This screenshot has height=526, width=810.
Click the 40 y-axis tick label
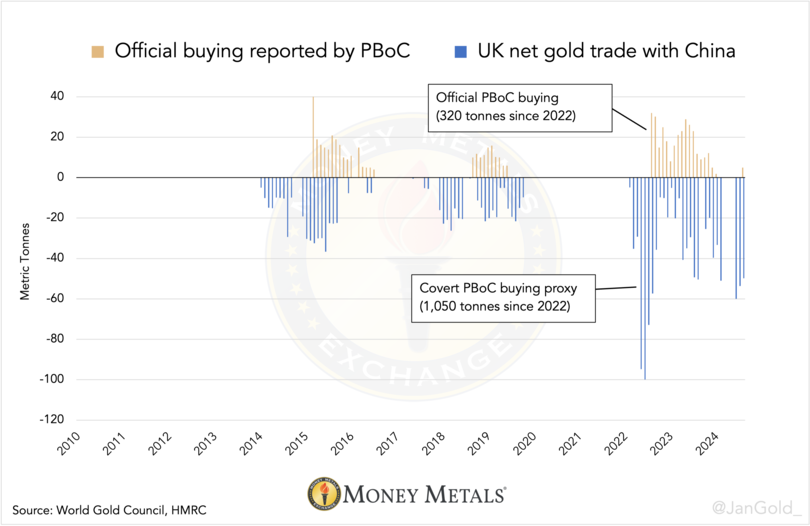click(57, 97)
